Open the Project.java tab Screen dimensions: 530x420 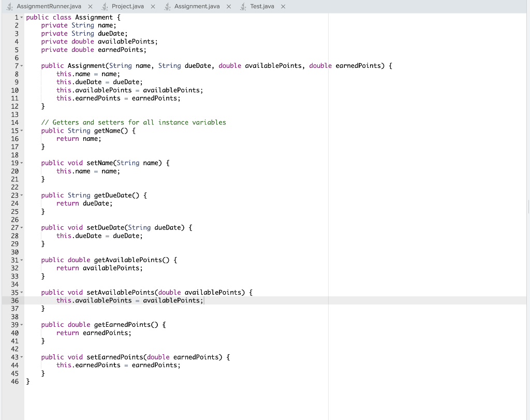coord(127,6)
